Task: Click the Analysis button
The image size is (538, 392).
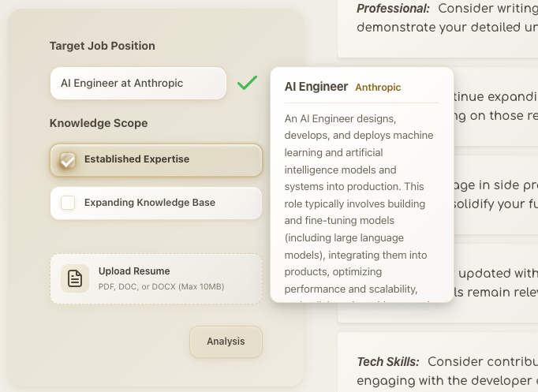Action: (x=226, y=342)
